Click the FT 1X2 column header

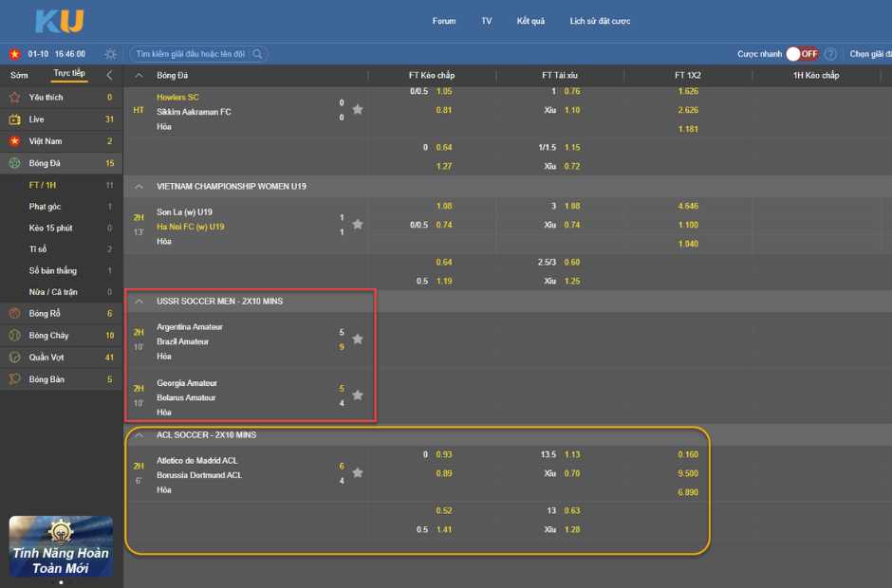point(688,75)
